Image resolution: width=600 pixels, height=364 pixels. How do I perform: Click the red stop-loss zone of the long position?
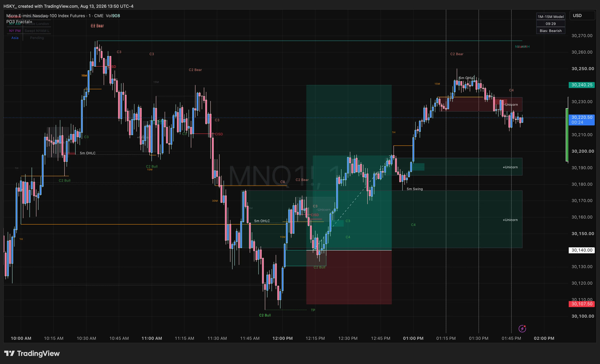pos(349,277)
